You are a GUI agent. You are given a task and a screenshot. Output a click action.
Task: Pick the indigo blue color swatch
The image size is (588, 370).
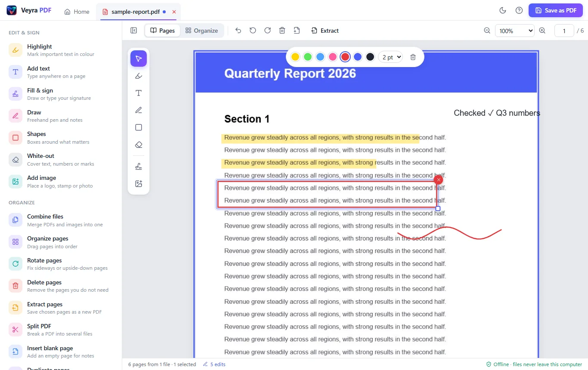coord(358,57)
